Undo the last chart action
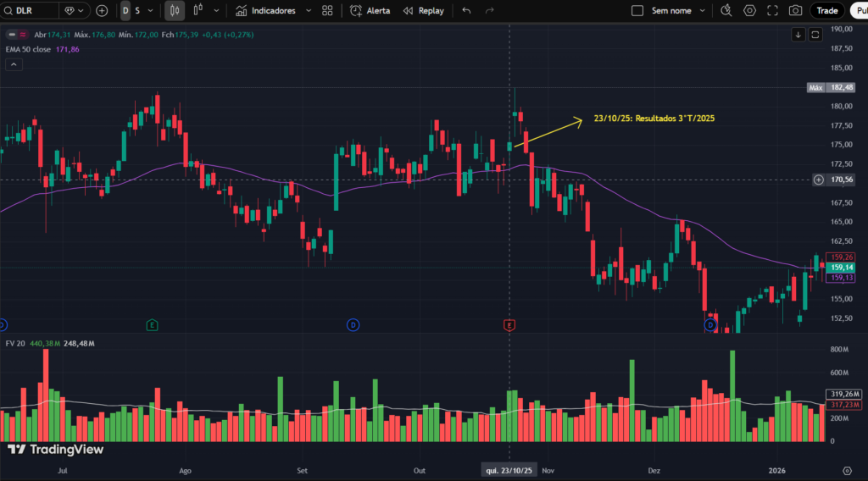The width and height of the screenshot is (868, 481). [x=467, y=10]
